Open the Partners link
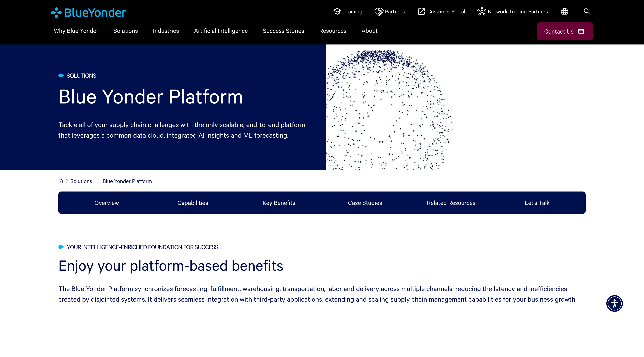 [x=389, y=11]
